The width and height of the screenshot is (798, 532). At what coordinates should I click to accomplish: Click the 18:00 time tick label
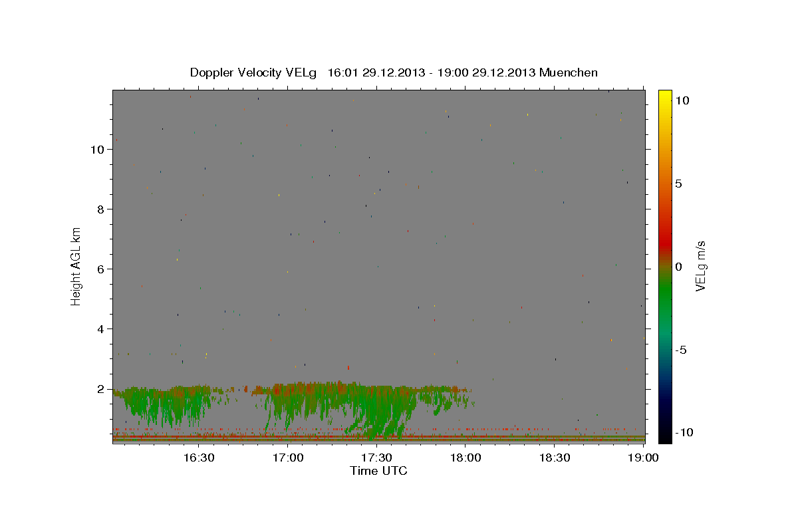465,458
